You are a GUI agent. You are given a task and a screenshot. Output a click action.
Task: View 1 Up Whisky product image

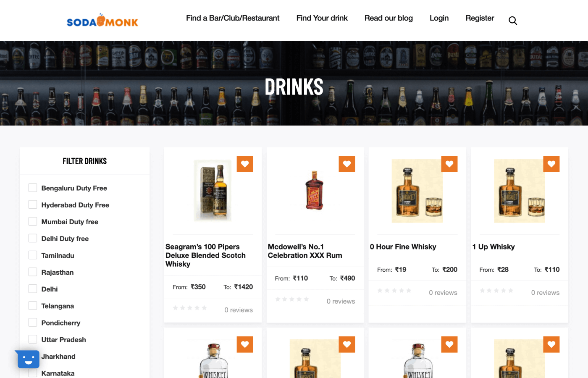coord(520,191)
